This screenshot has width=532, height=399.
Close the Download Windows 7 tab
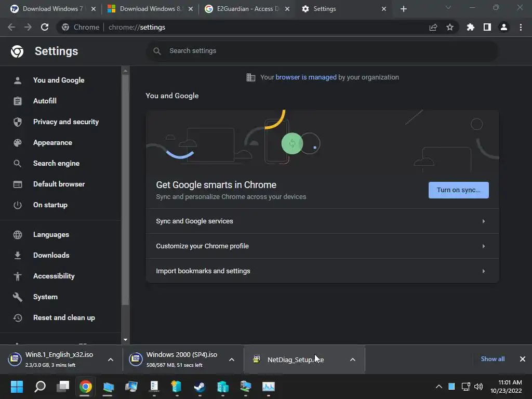point(94,9)
